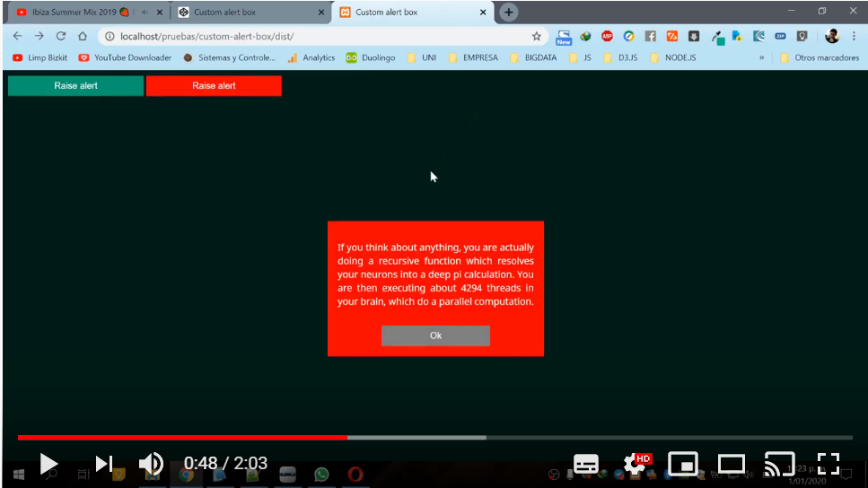Screen dimensions: 868x488
Task: Open the ZIP extension icon
Action: pos(781,37)
